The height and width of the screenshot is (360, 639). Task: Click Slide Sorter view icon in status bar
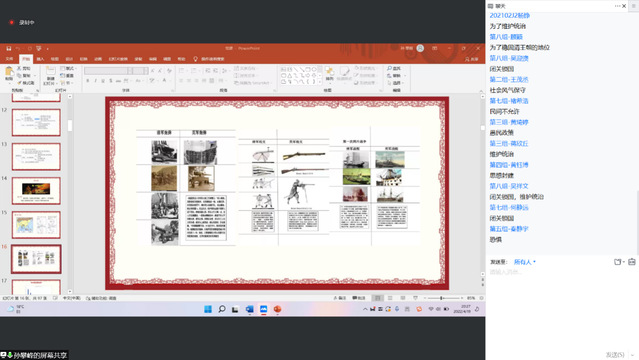click(x=390, y=298)
